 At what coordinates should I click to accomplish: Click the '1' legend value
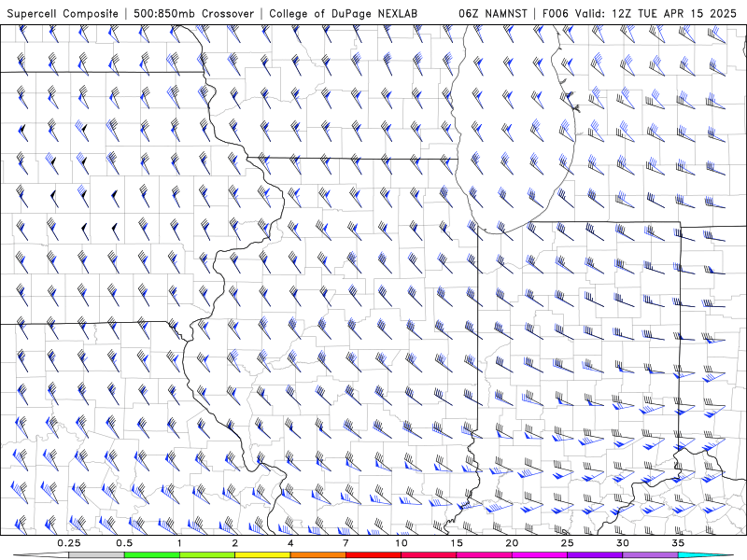point(179,543)
